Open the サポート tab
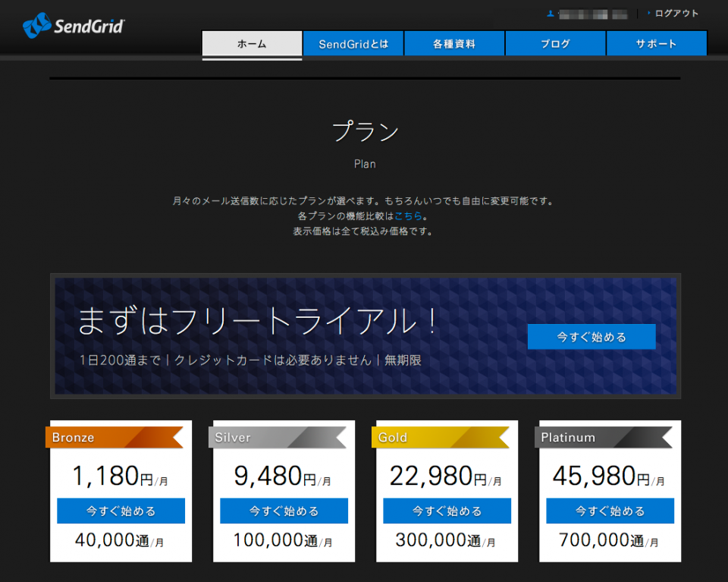This screenshot has height=582, width=728. coord(656,43)
